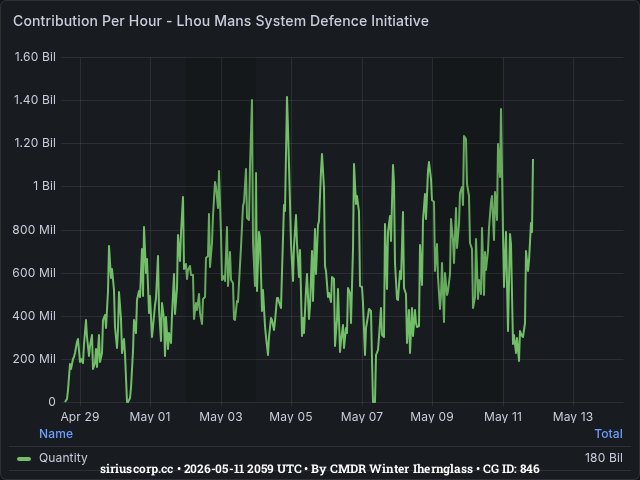Toggle the Quantity series in legend
This screenshot has width=640, height=480.
click(x=63, y=458)
